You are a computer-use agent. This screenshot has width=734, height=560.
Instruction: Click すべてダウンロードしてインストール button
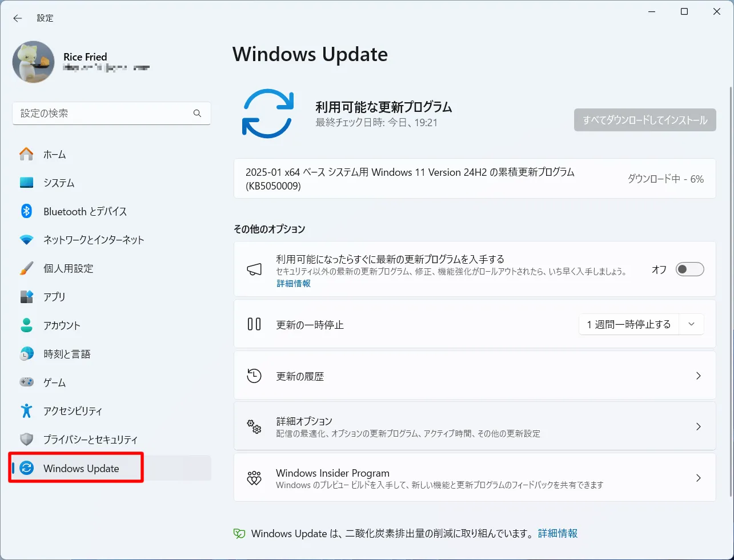coord(645,120)
